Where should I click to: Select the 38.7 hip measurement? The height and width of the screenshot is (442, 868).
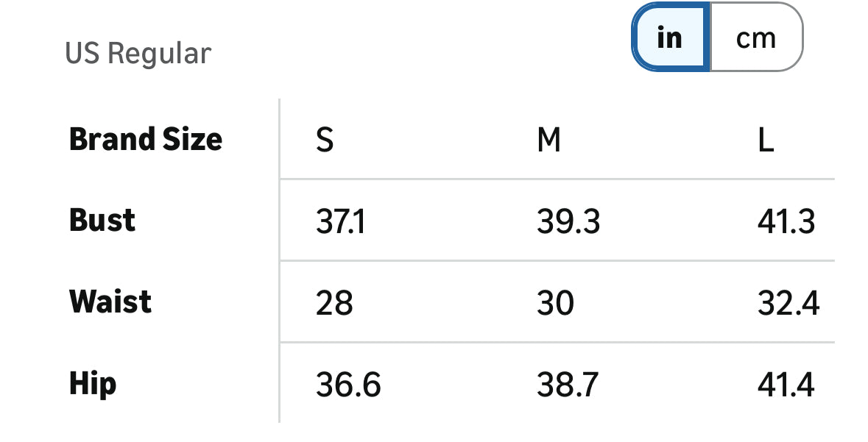[x=568, y=385]
